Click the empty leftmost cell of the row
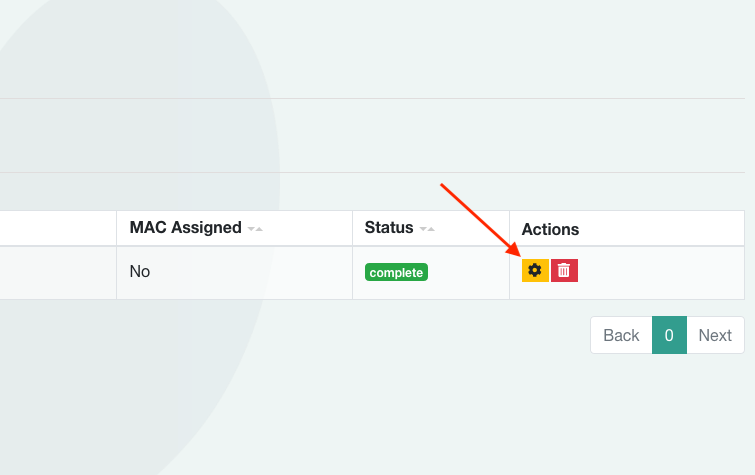The height and width of the screenshot is (475, 755). (55, 272)
